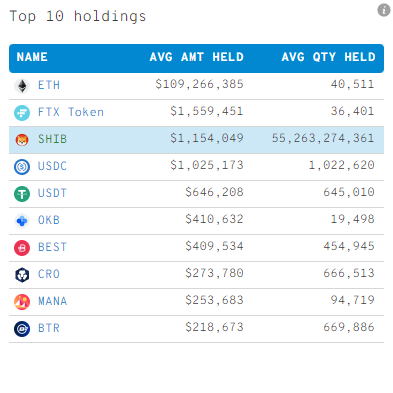The image size is (393, 393).
Task: Open the highlighted SHIB link
Action: 52,139
